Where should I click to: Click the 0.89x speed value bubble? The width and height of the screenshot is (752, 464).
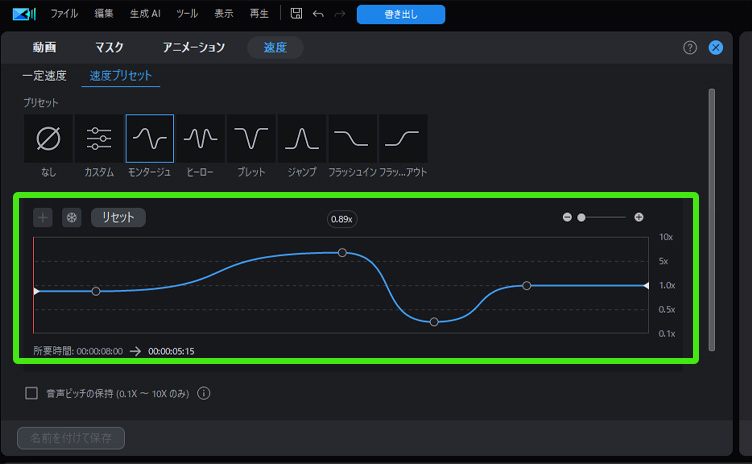(341, 219)
